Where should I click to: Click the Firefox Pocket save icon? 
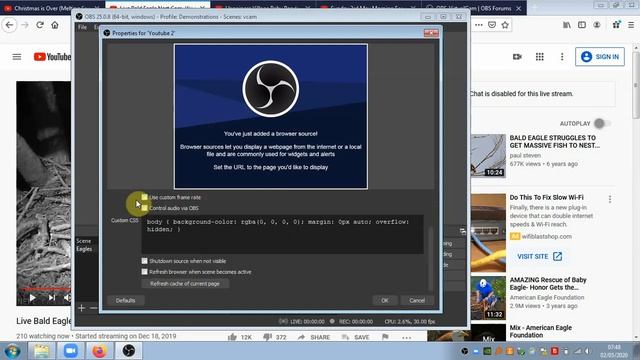pyautogui.click(x=492, y=25)
